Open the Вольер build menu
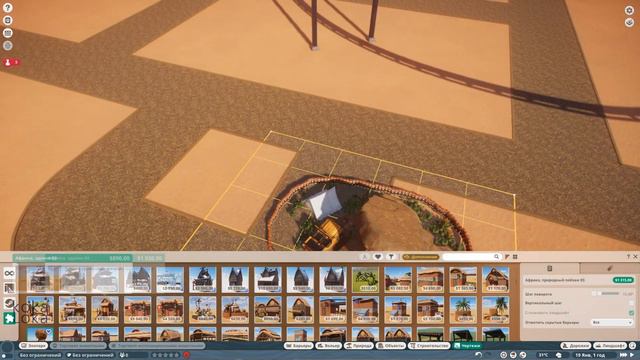This screenshot has width=640, height=360. 329,346
